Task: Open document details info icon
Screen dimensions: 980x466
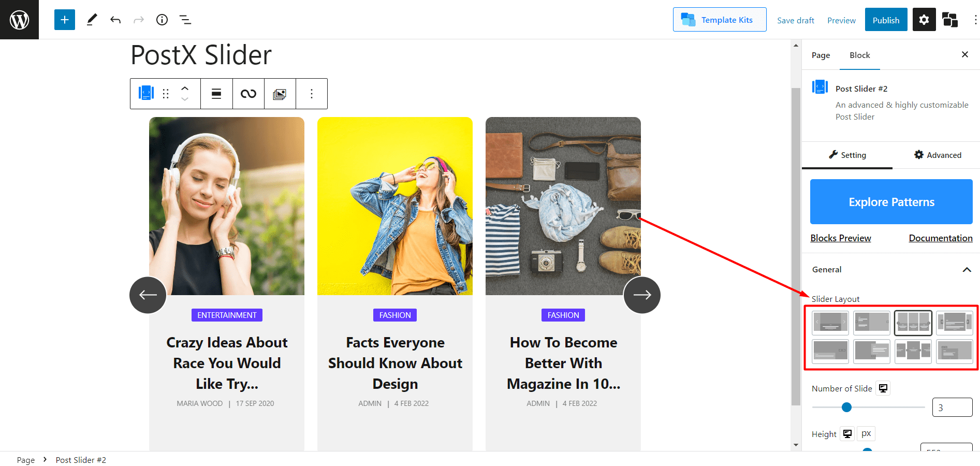Action: (162, 20)
